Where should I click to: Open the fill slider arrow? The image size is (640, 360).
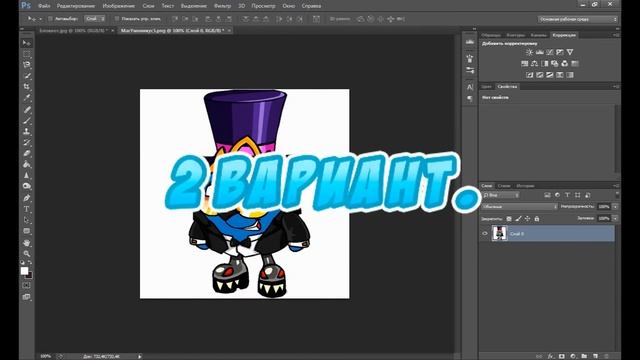tap(615, 219)
